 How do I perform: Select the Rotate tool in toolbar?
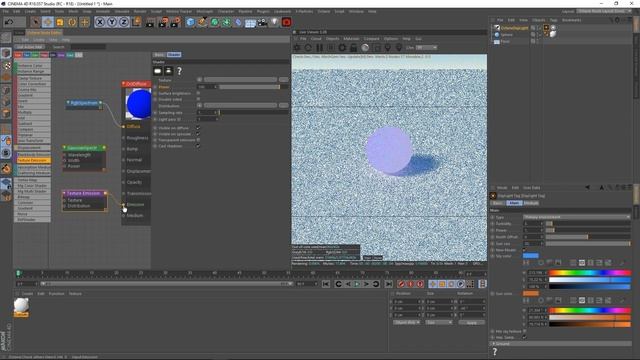click(72, 22)
